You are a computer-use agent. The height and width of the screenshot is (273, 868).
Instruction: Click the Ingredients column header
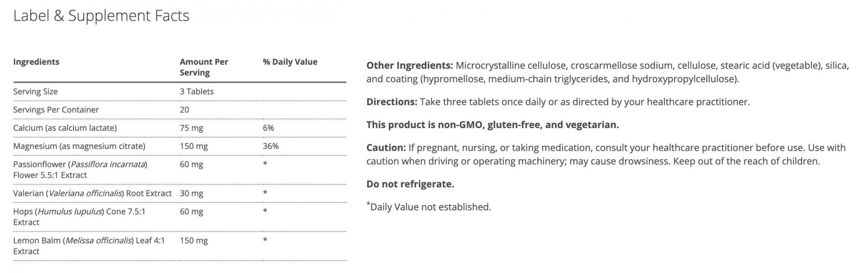pyautogui.click(x=36, y=62)
